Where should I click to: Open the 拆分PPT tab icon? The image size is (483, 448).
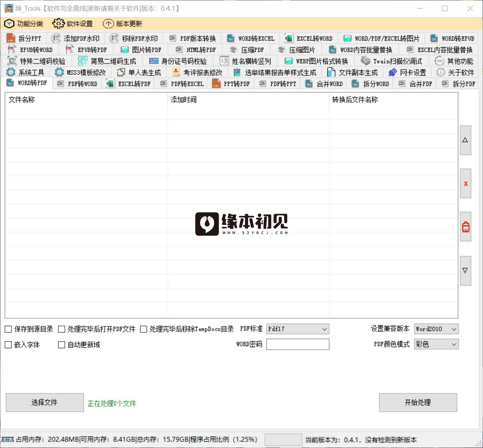(x=11, y=38)
